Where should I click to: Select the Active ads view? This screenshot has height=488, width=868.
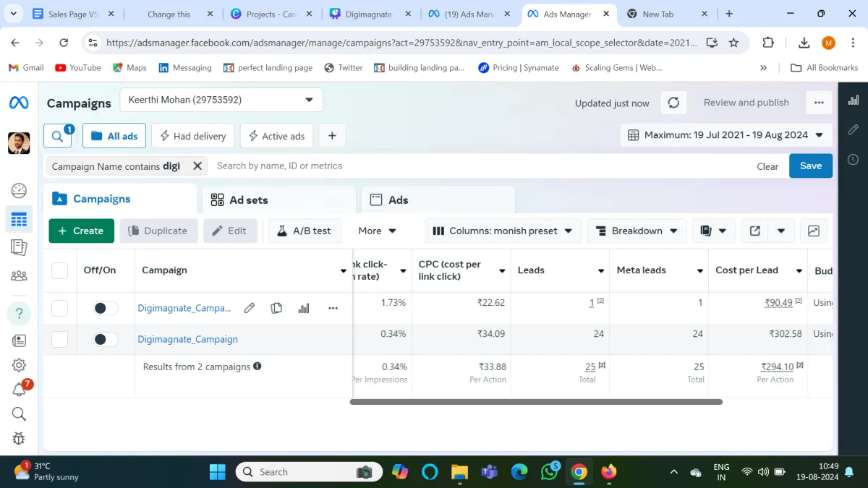point(278,136)
